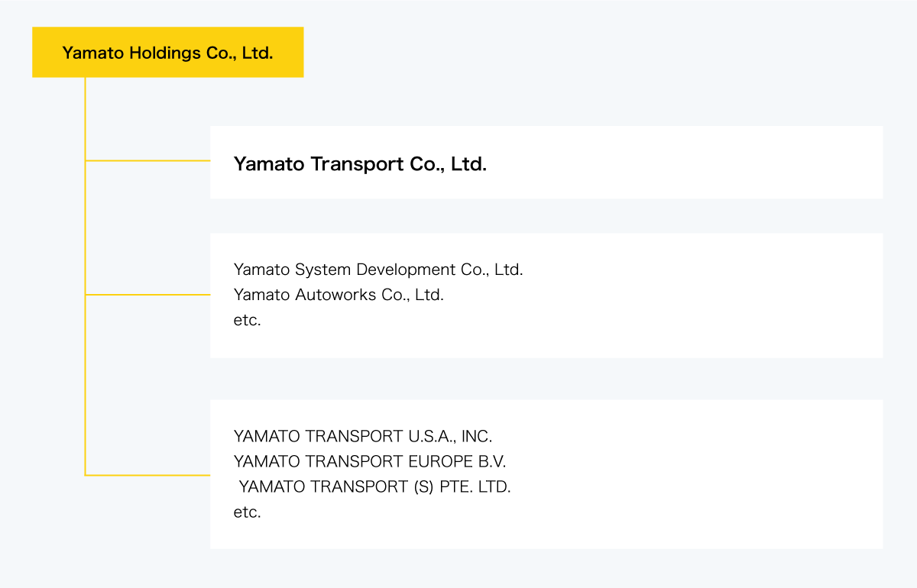Click blank right area of overseas companies box
Viewport: 917px width, 588px height.
[x=688, y=473]
